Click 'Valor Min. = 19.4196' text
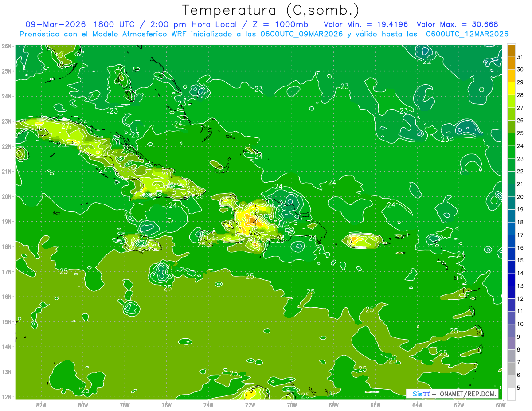The height and width of the screenshot is (411, 532). (366, 24)
